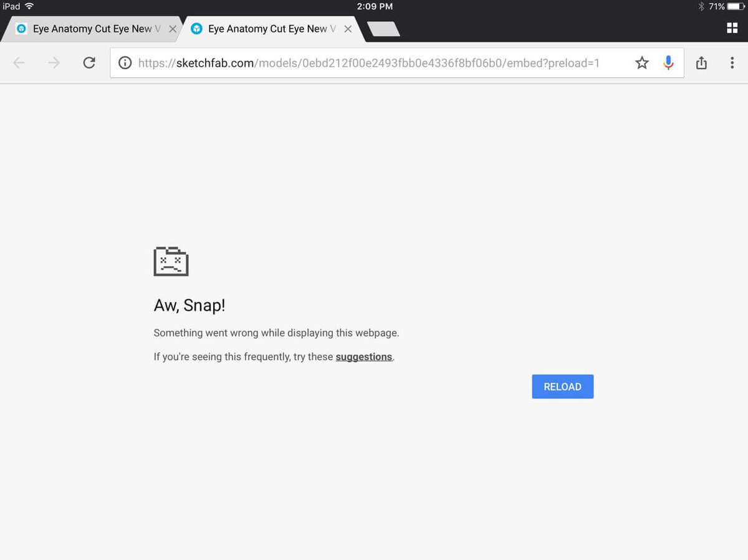Bookmark this page with the star icon
This screenshot has height=560, width=748.
(641, 62)
